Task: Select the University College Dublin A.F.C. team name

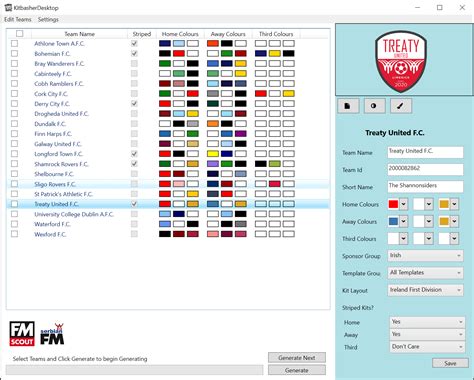Action: [x=74, y=214]
